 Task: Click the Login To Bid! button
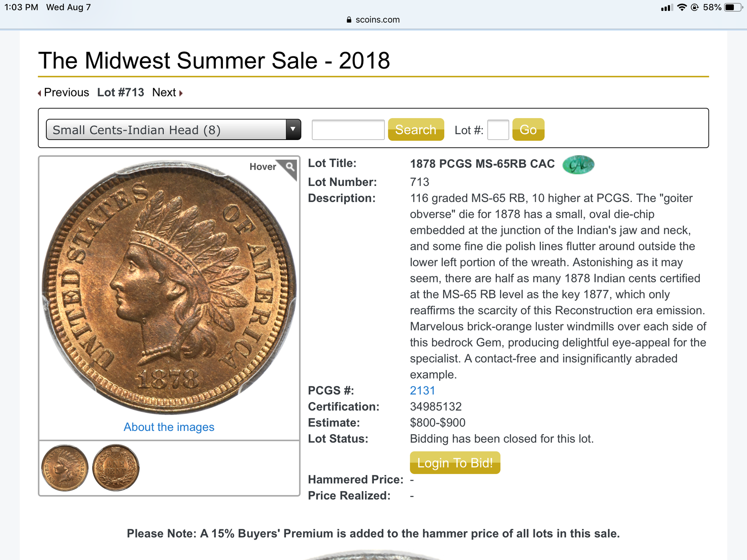(455, 463)
